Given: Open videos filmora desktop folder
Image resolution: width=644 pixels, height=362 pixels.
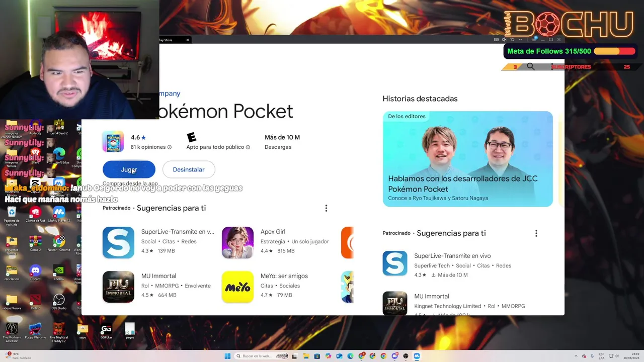Looking at the screenshot, I should tap(12, 301).
